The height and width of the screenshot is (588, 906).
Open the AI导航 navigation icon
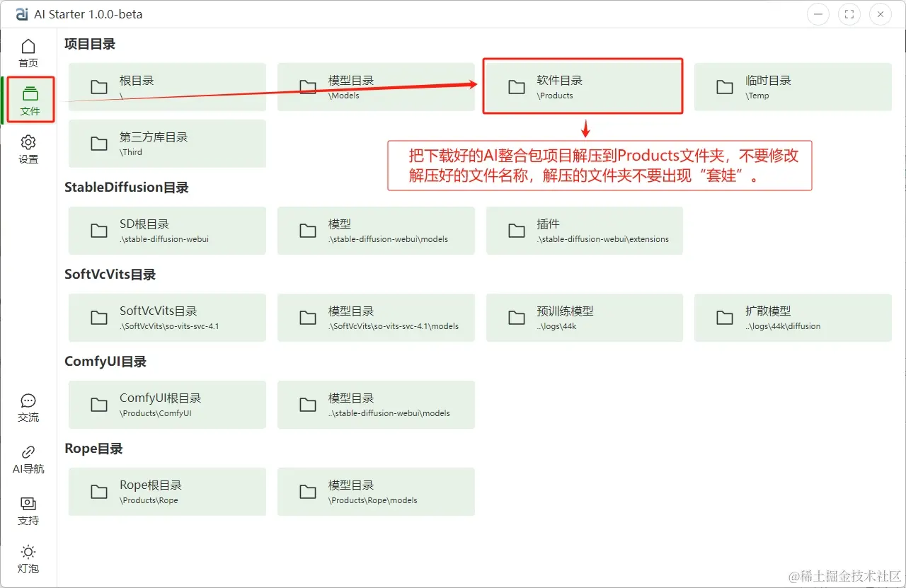[x=28, y=459]
